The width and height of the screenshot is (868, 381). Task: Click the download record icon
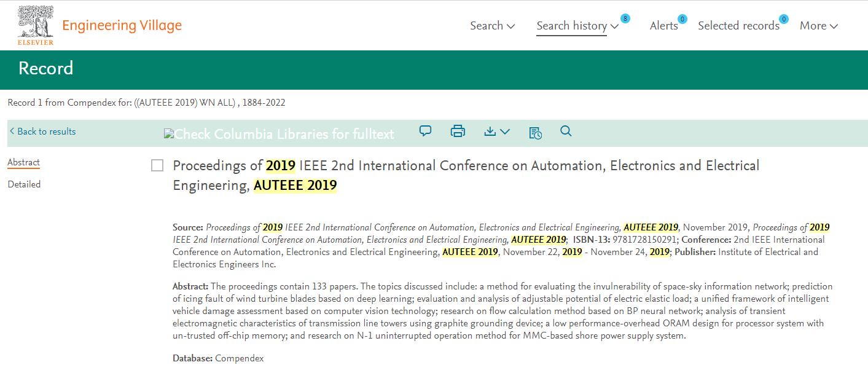490,131
